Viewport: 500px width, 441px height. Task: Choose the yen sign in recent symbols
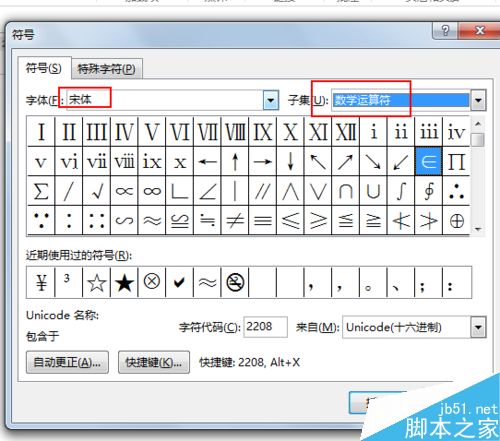(x=41, y=283)
